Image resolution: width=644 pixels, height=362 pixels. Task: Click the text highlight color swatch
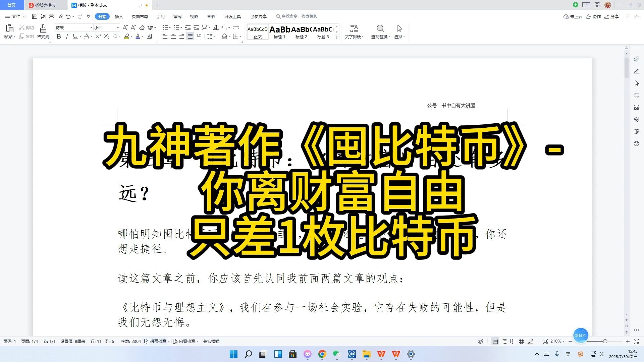[126, 36]
